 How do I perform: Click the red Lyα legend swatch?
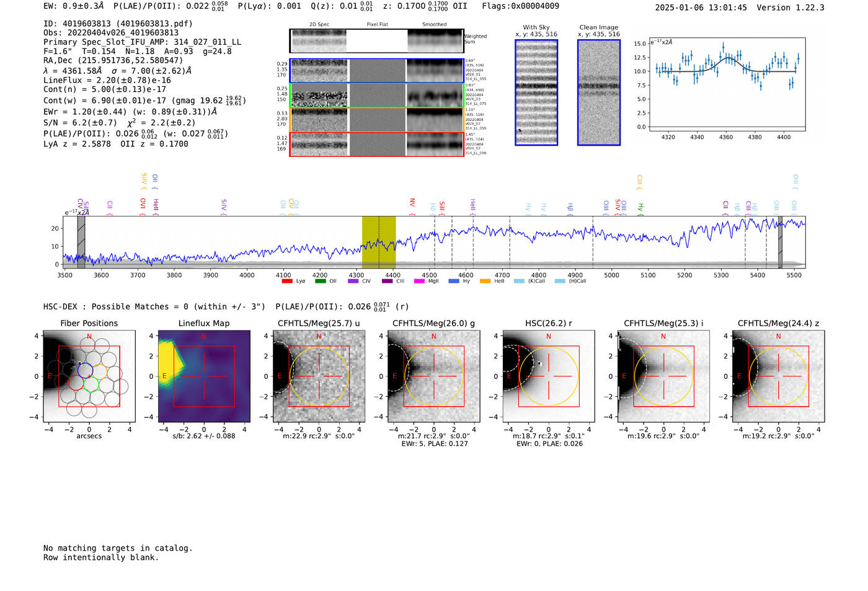(x=286, y=282)
